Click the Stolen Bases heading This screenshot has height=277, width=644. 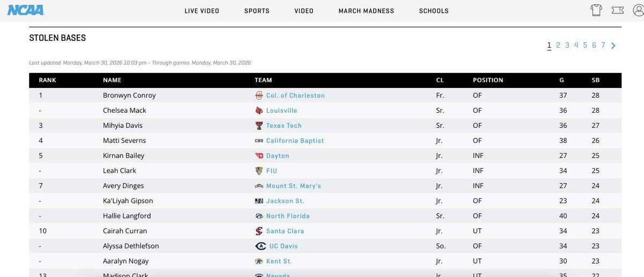[57, 38]
